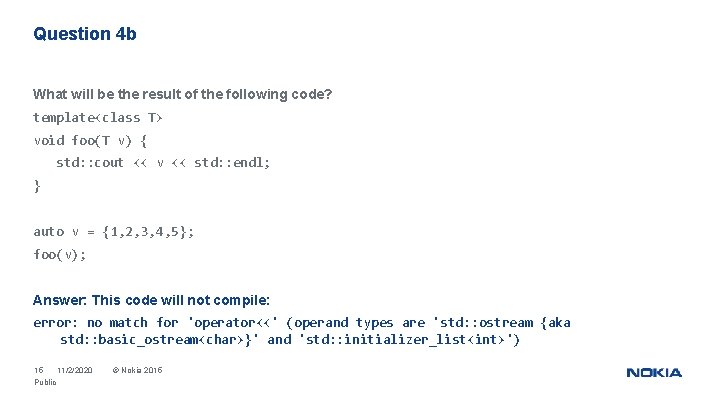Screen dimensions: 720x405
Task: Click the 11/2/2020 date in footer
Action: coord(75,370)
